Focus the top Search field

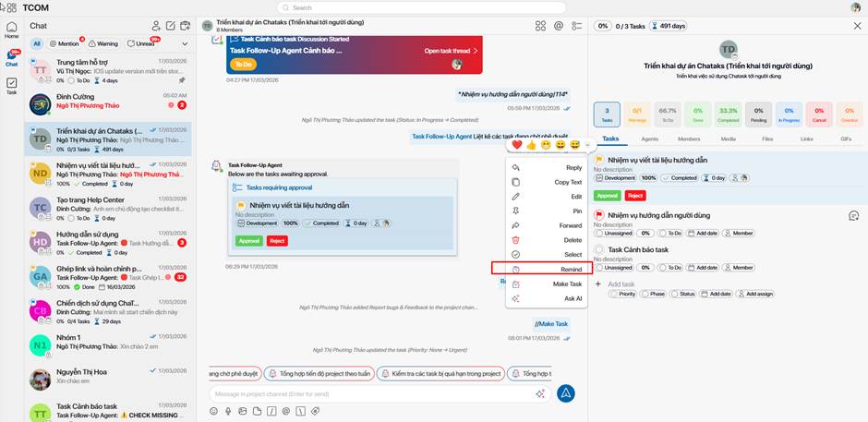421,7
